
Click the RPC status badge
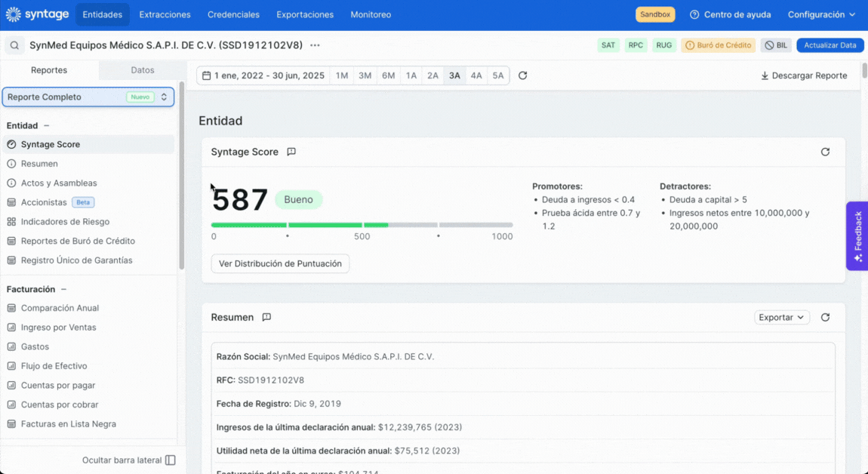pyautogui.click(x=636, y=45)
